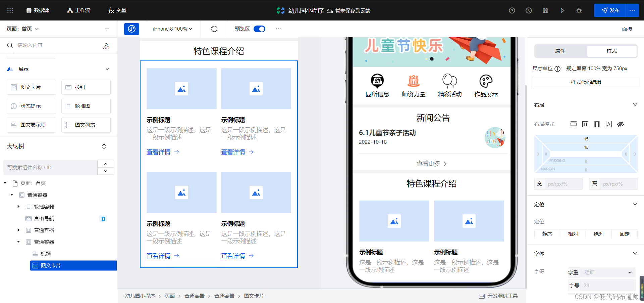This screenshot has height=303, width=644.
Task: Select 静态 positioning option
Action: coord(547,234)
